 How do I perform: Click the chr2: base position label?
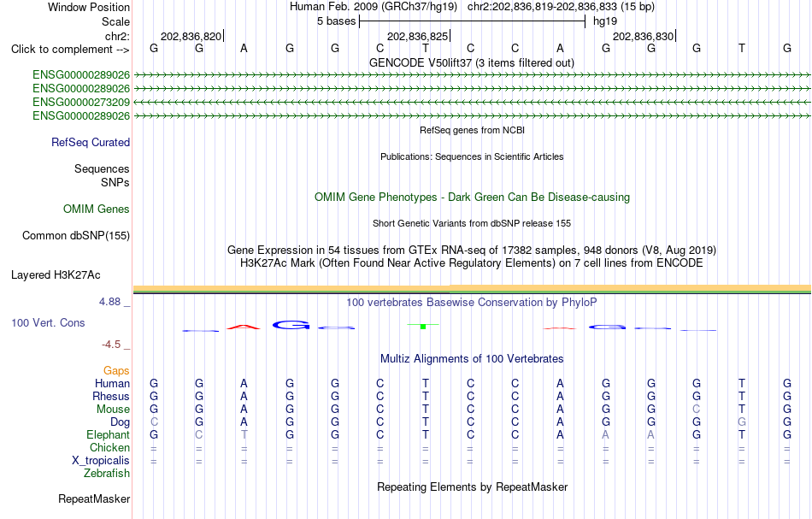pyautogui.click(x=118, y=36)
